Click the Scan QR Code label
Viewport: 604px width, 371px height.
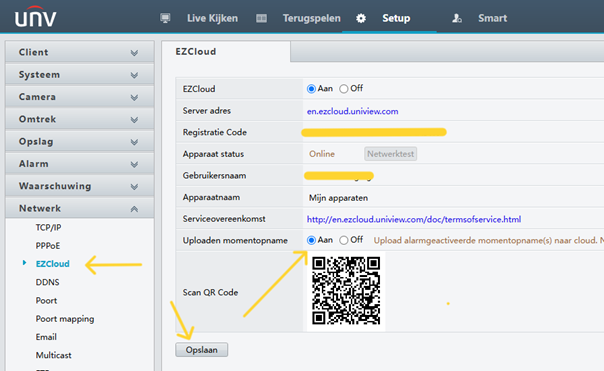coord(210,292)
